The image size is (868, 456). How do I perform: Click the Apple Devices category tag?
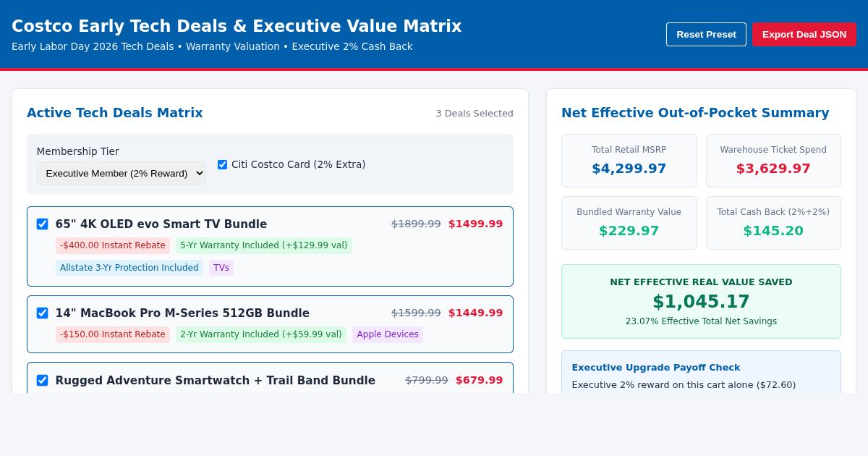(x=388, y=334)
